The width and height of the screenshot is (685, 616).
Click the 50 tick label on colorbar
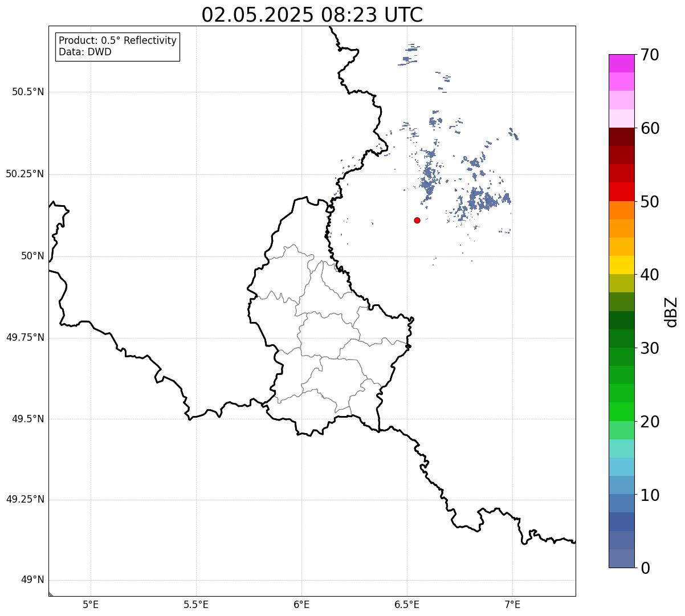point(650,202)
